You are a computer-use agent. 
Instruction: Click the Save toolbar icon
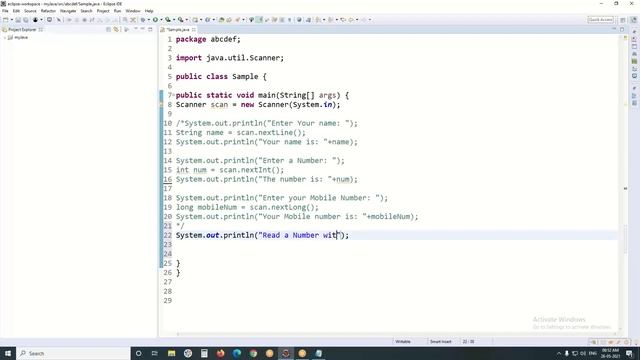coord(18,20)
